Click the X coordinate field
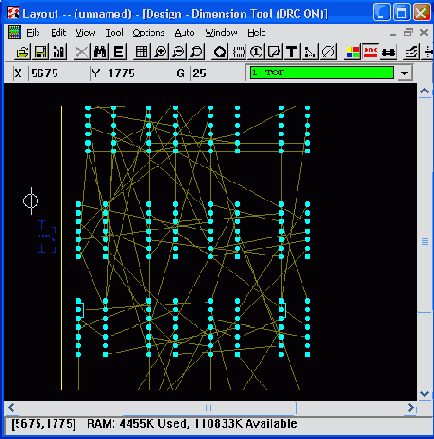This screenshot has height=439, width=434. click(58, 73)
